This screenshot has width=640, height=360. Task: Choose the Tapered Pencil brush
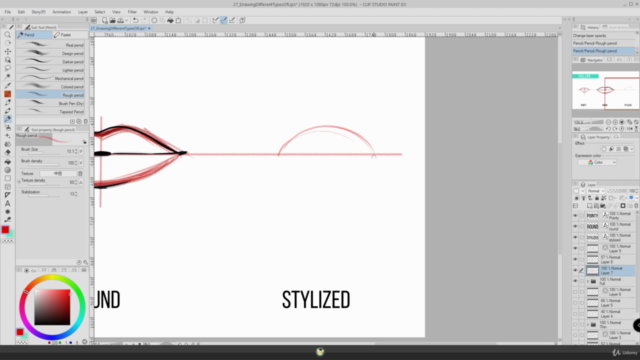coord(51,111)
